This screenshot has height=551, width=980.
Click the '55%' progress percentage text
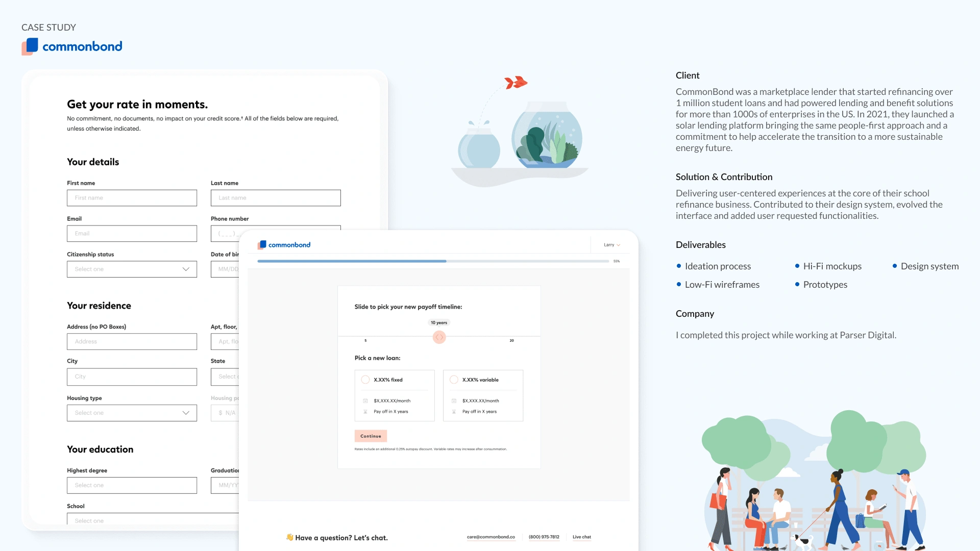click(617, 261)
